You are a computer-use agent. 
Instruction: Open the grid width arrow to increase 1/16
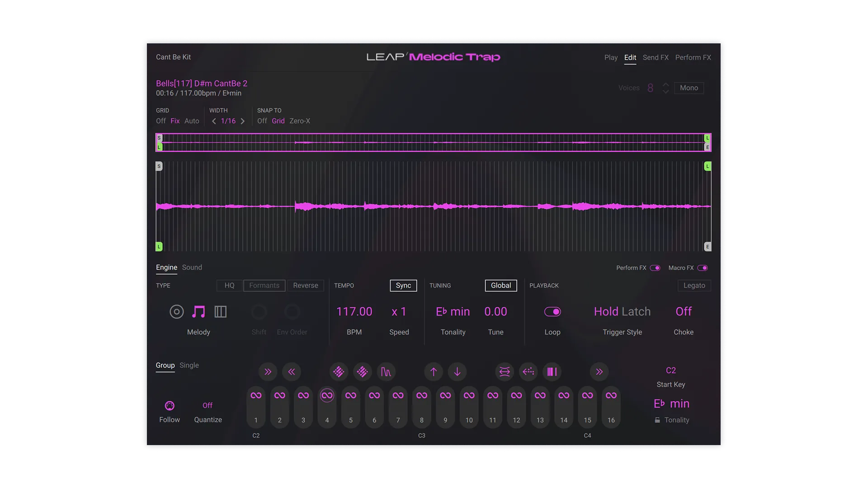click(242, 121)
